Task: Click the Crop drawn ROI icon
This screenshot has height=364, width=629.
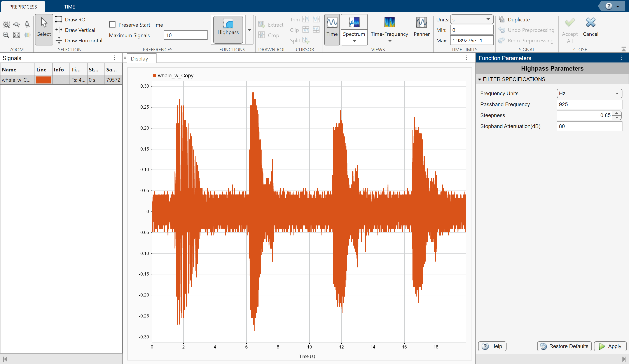Action: click(x=261, y=35)
